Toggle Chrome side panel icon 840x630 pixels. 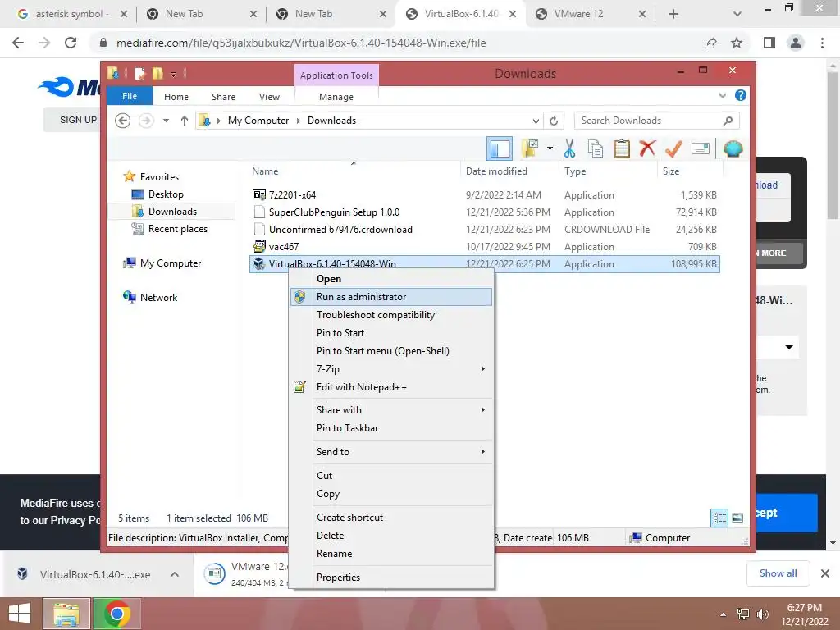pyautogui.click(x=769, y=43)
